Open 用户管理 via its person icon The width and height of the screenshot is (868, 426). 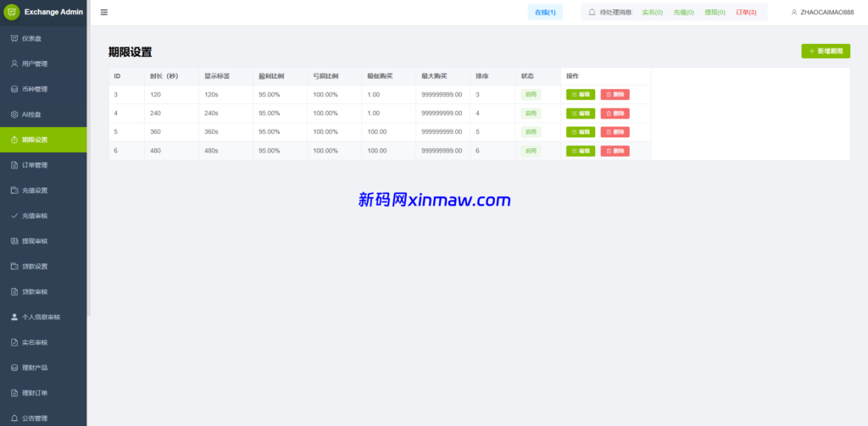pyautogui.click(x=14, y=64)
